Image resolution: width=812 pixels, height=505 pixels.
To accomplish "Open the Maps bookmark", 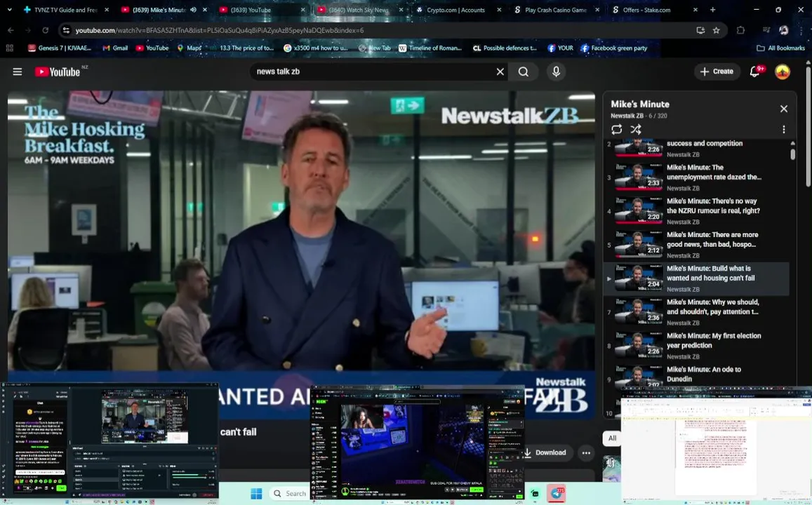I will [x=189, y=48].
